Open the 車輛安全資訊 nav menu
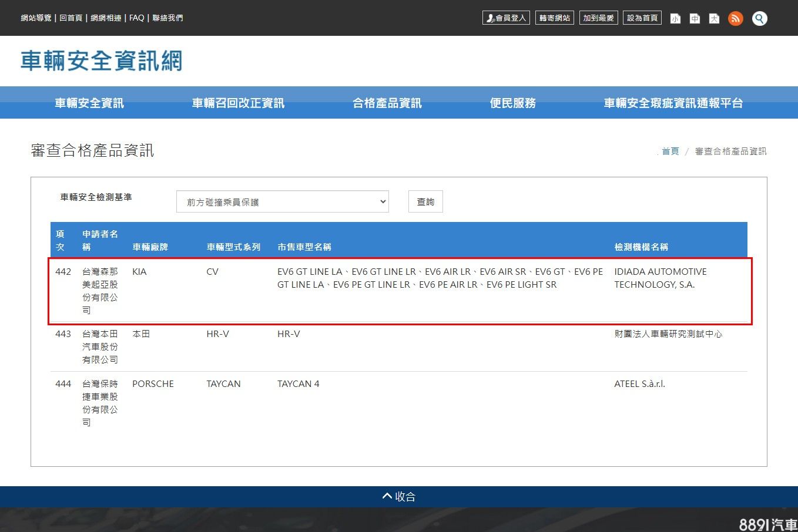The width and height of the screenshot is (798, 532). [89, 103]
